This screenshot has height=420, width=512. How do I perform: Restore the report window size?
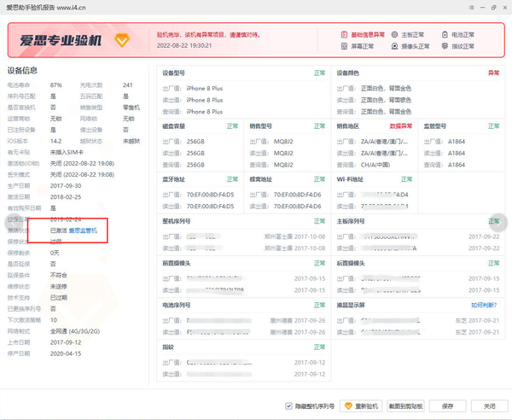493,7
